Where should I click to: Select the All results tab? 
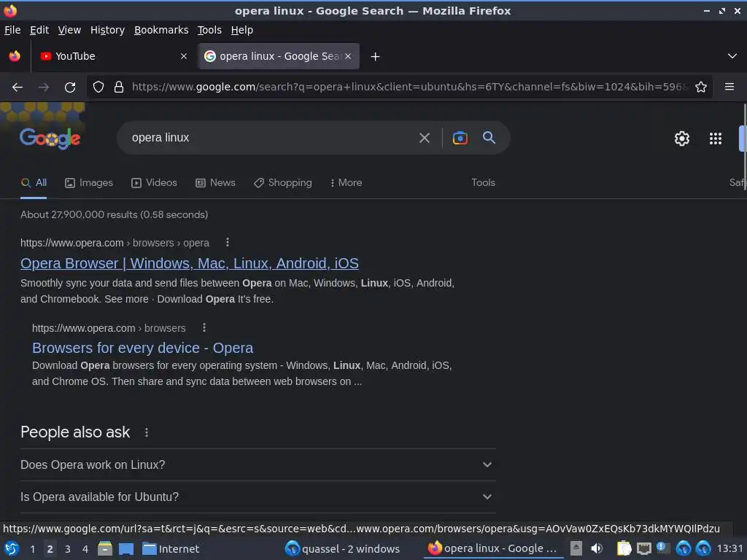tap(34, 183)
